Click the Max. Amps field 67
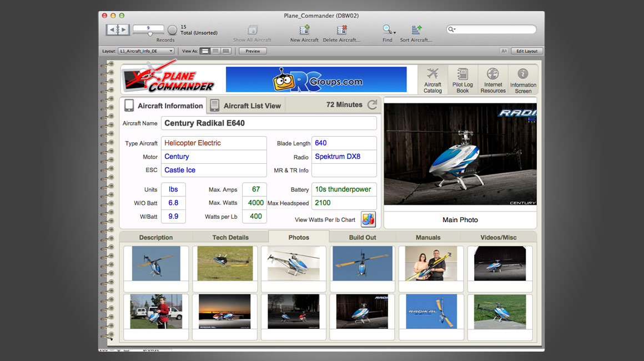Viewport: 644px width, 361px height. tap(255, 189)
